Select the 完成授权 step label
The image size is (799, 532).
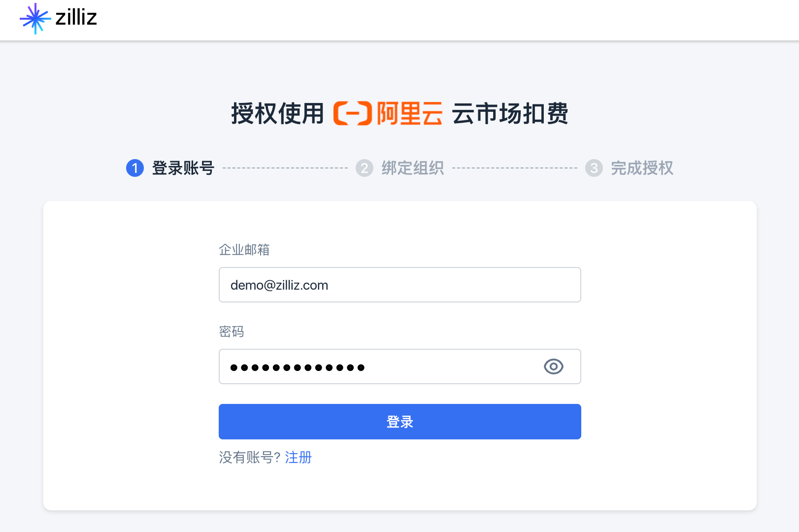642,168
